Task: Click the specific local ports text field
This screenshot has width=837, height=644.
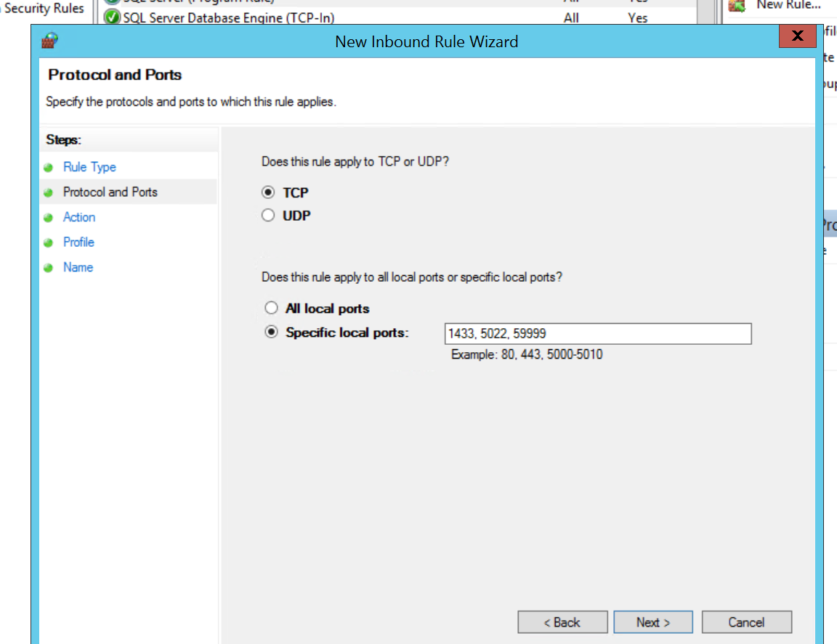Action: click(597, 334)
